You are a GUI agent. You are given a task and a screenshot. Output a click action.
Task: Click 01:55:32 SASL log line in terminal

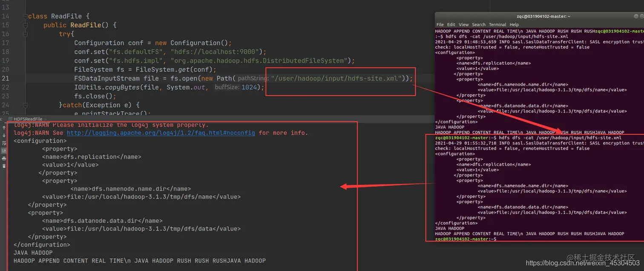[539, 143]
